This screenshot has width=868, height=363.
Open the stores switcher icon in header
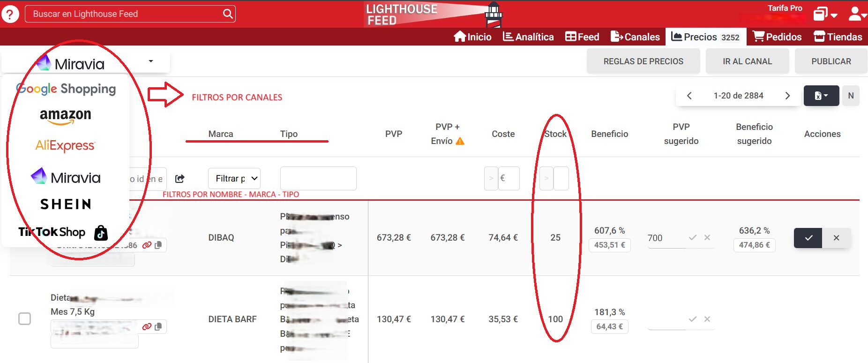click(x=820, y=14)
